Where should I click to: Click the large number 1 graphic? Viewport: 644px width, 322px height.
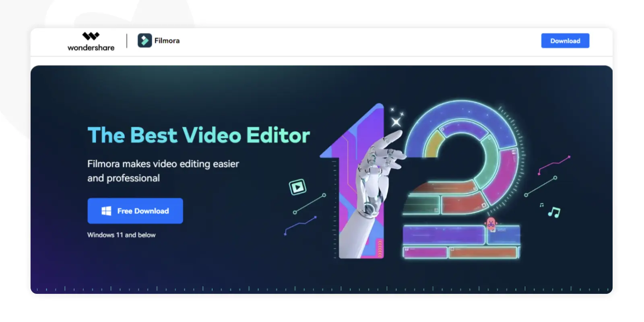(x=354, y=181)
